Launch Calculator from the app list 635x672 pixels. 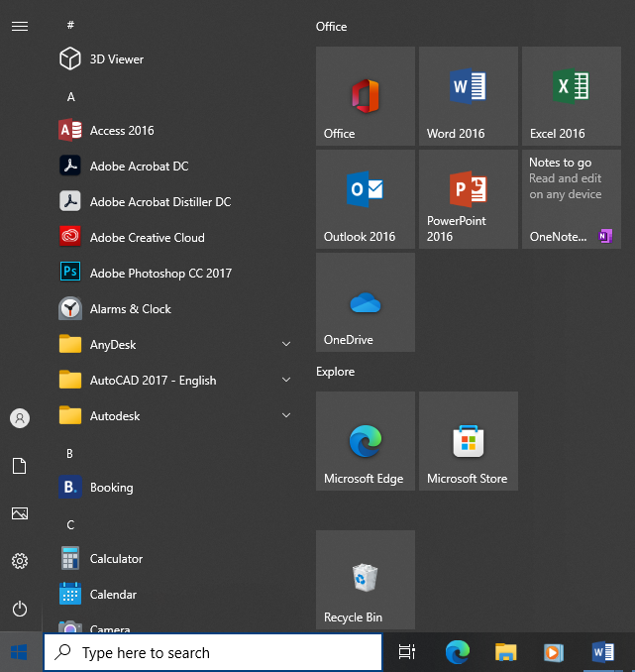(x=173, y=558)
